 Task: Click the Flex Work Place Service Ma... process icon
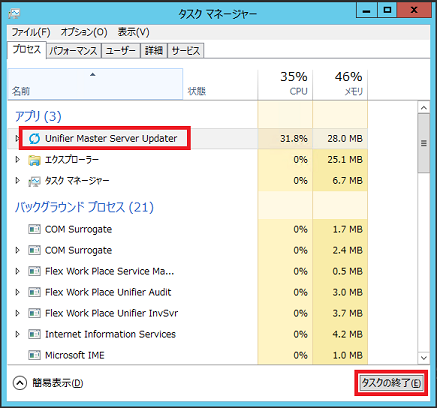pyautogui.click(x=34, y=271)
